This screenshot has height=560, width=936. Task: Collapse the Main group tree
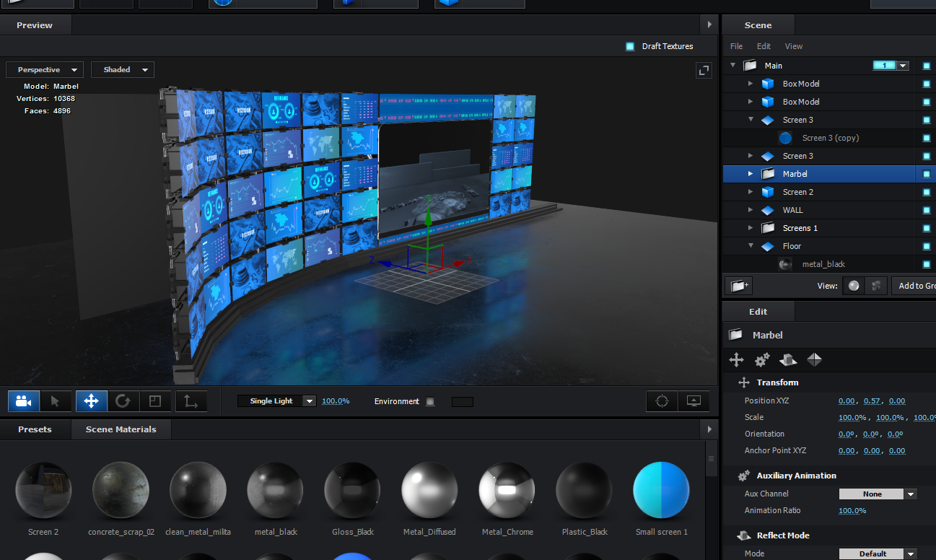[733, 66]
